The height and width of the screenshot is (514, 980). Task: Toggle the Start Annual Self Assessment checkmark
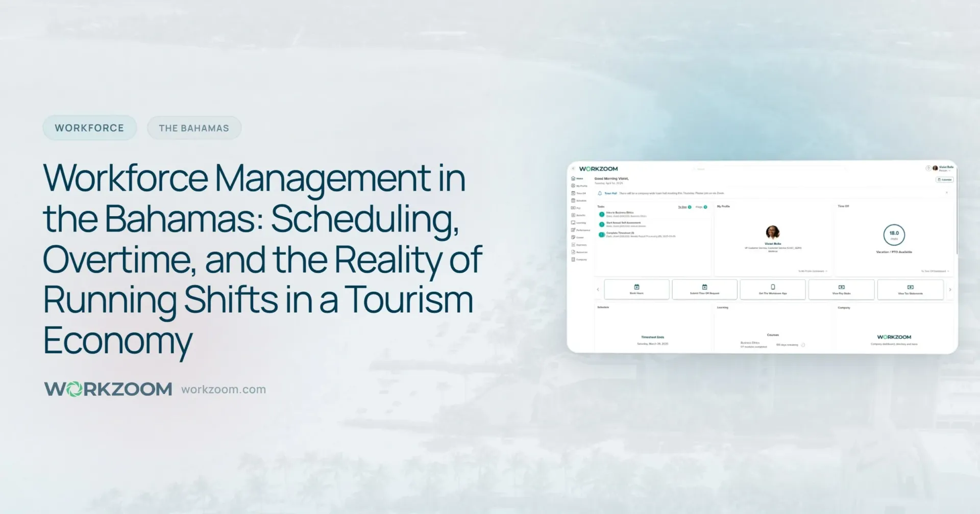coord(602,224)
